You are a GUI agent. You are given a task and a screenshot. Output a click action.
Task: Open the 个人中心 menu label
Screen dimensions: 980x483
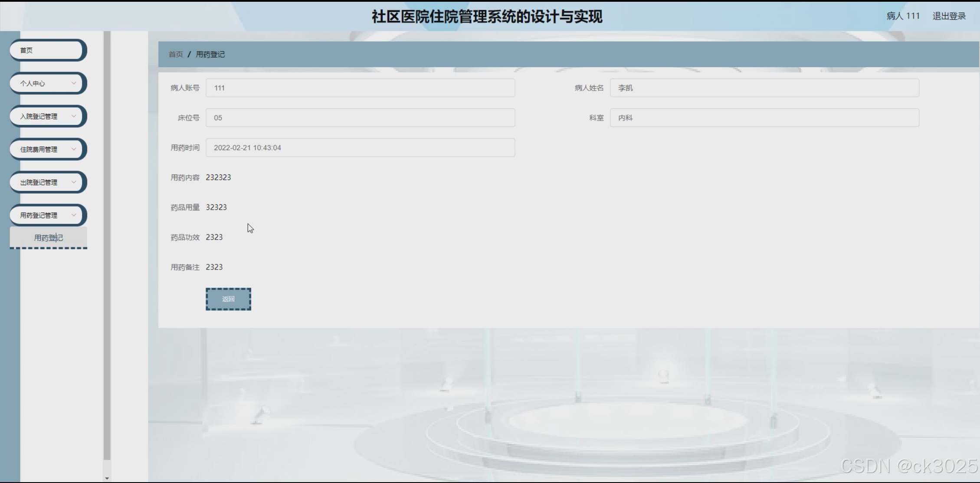tap(33, 83)
